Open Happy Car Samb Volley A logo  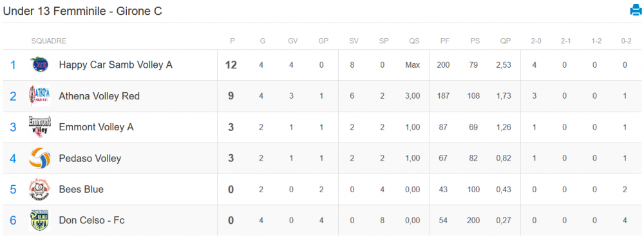[40, 65]
